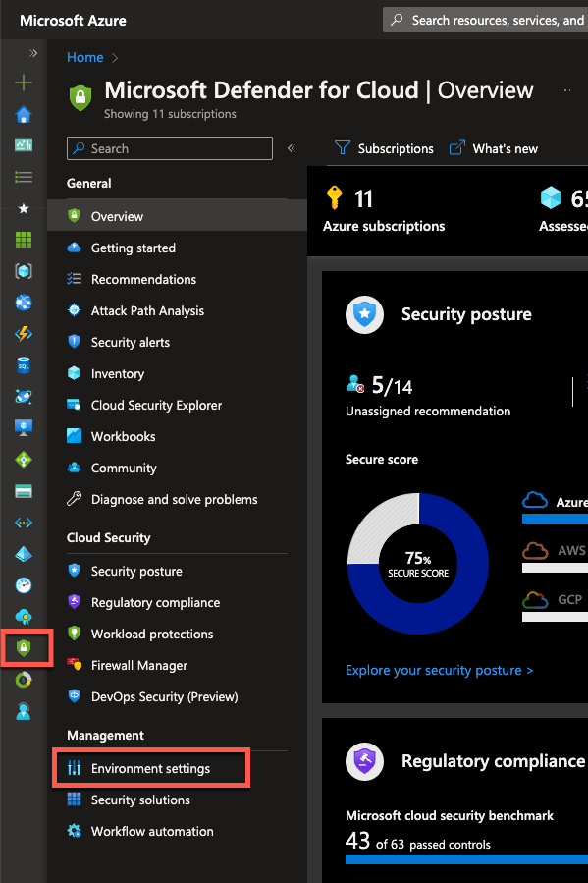588x883 pixels.
Task: Open App Services globe icon
Action: [x=24, y=303]
